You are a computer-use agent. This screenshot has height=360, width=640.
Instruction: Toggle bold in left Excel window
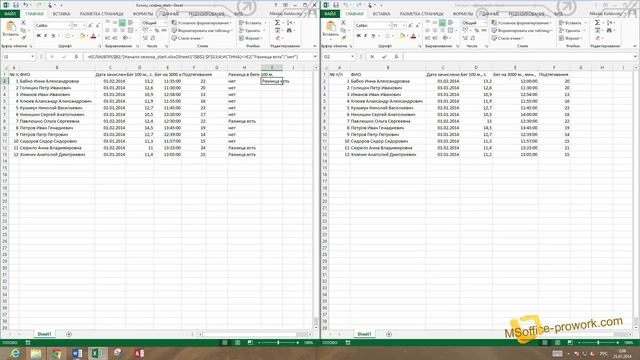pyautogui.click(x=38, y=36)
